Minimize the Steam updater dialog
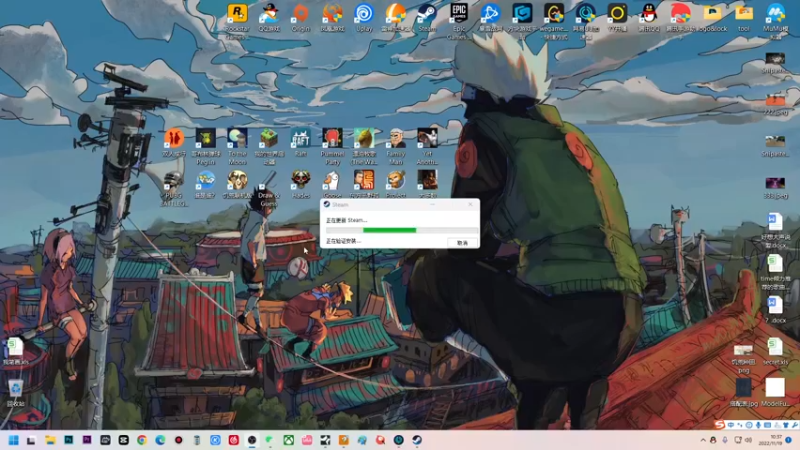 click(x=433, y=204)
